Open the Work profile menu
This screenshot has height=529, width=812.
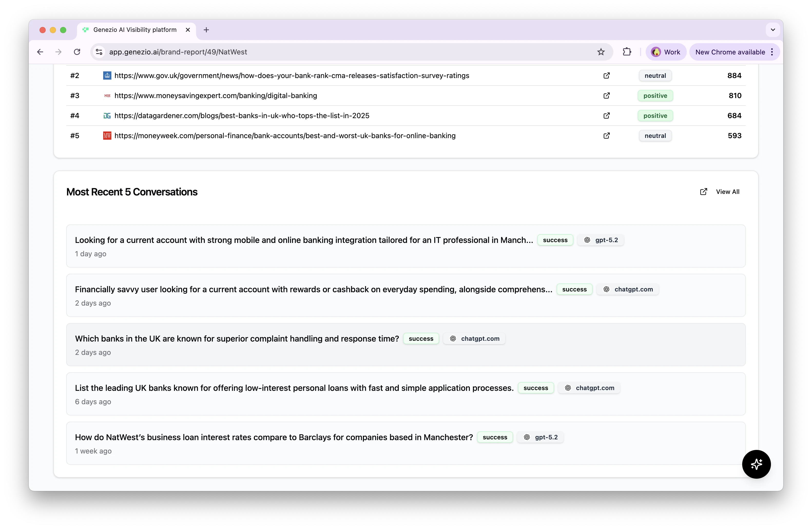point(666,52)
